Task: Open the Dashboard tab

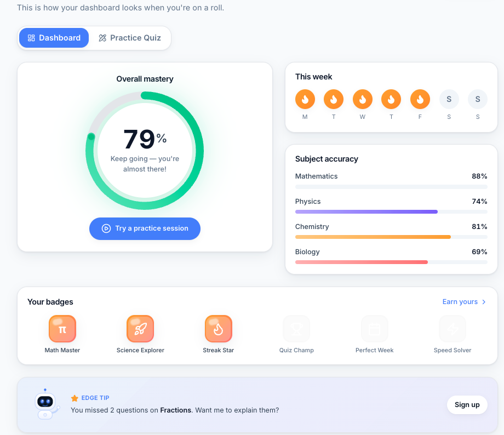Action: tap(54, 38)
